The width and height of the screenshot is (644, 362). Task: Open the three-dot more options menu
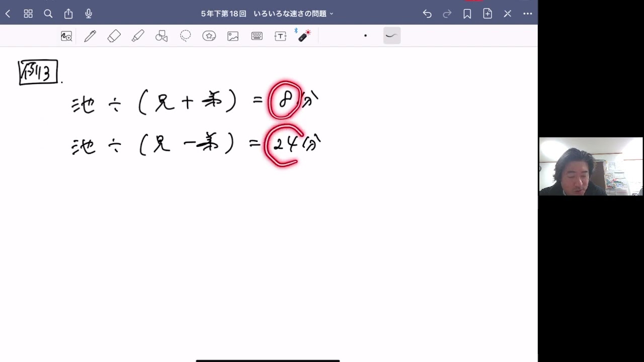(527, 14)
